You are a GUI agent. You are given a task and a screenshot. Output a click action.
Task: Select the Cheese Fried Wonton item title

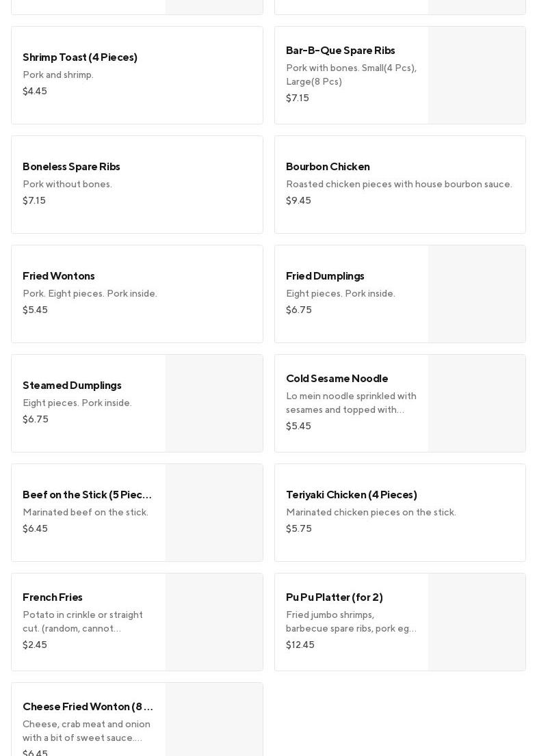click(x=88, y=707)
